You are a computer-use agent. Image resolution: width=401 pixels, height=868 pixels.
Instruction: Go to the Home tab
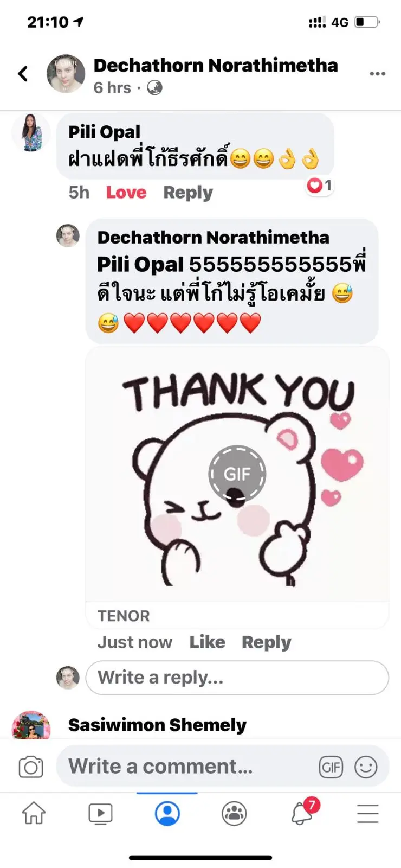[x=34, y=813]
